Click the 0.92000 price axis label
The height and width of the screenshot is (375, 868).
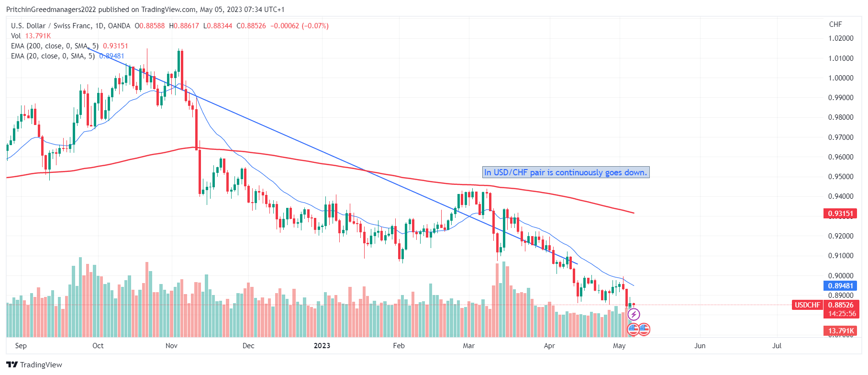(x=841, y=236)
